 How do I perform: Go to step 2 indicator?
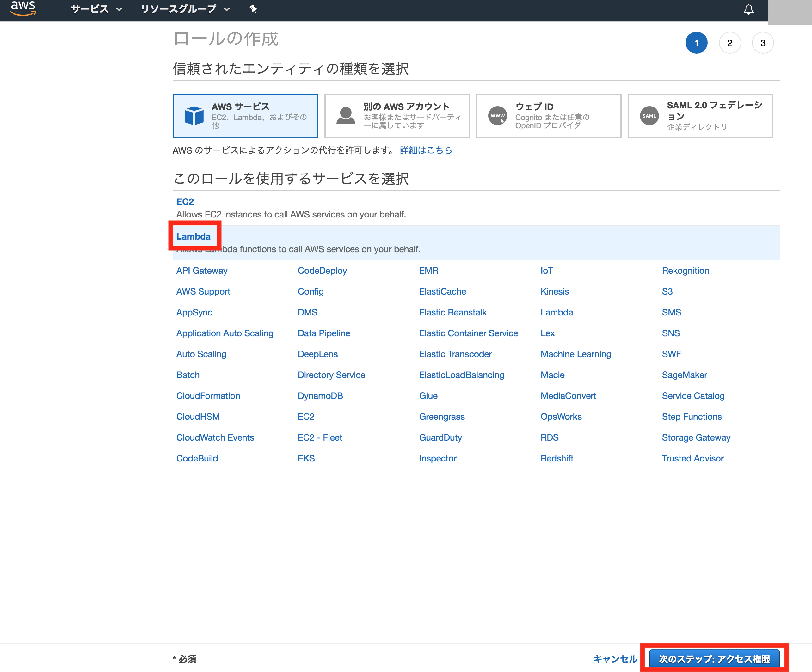[x=730, y=43]
